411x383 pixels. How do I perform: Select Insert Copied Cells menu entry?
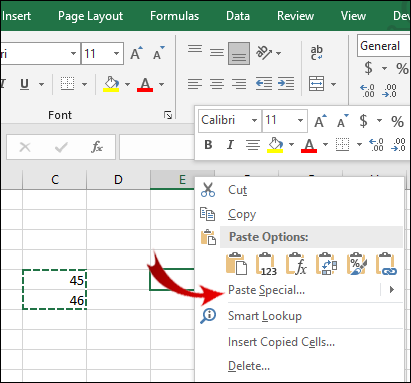click(x=281, y=342)
